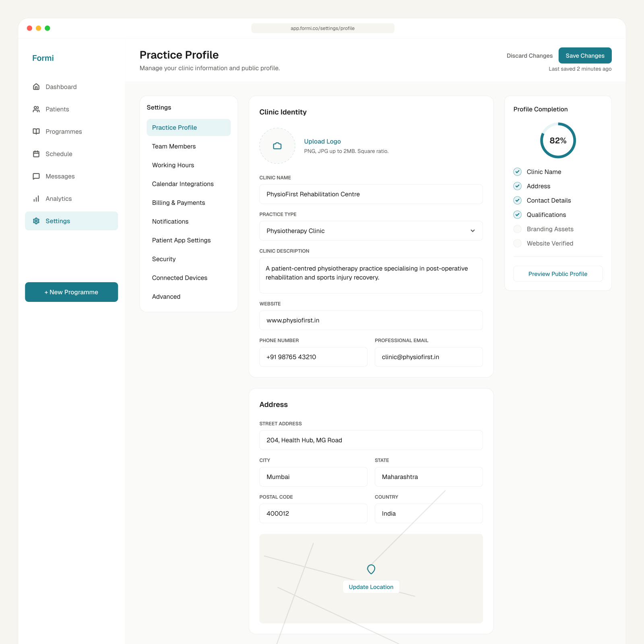This screenshot has width=644, height=644.
Task: Click Preview Public Profile button
Action: coord(558,274)
